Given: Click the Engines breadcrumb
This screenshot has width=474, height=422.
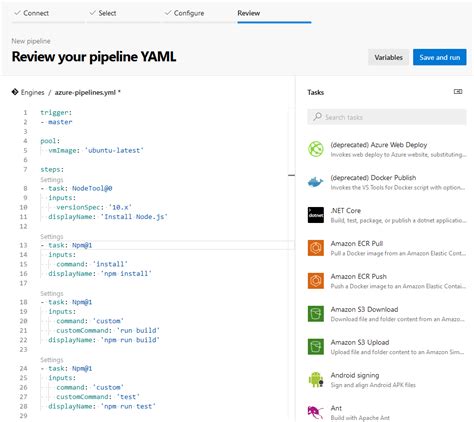Looking at the screenshot, I should 32,92.
